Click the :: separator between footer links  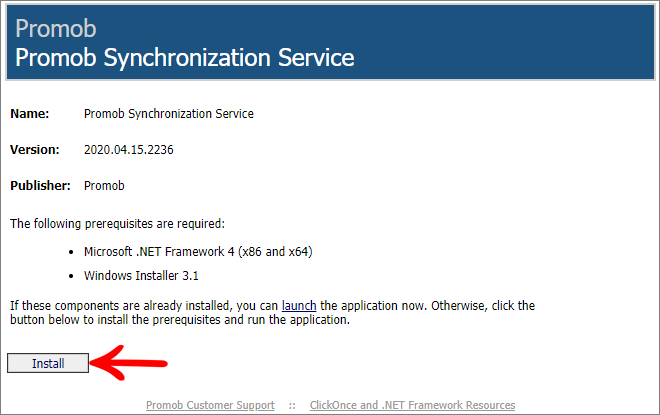pyautogui.click(x=292, y=406)
